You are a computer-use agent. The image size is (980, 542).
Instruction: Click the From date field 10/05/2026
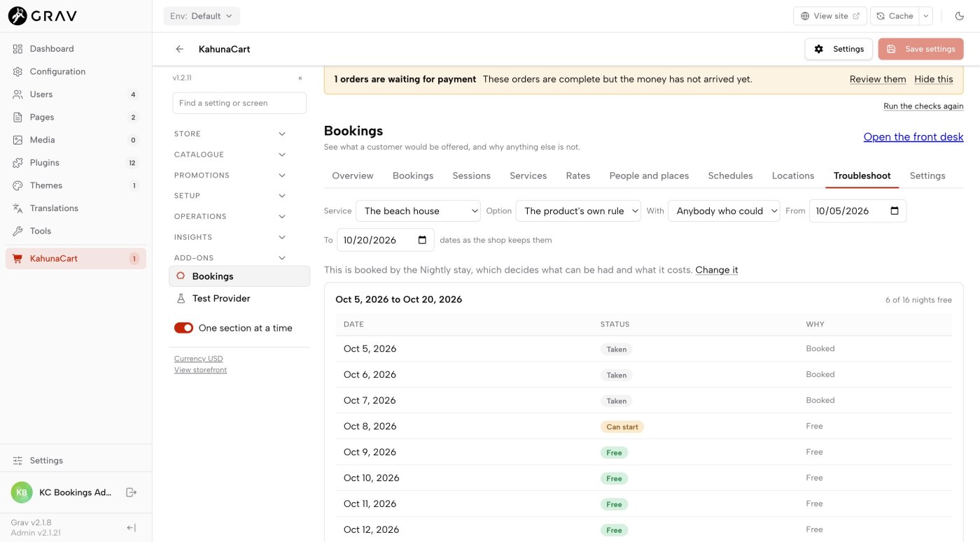(x=857, y=211)
